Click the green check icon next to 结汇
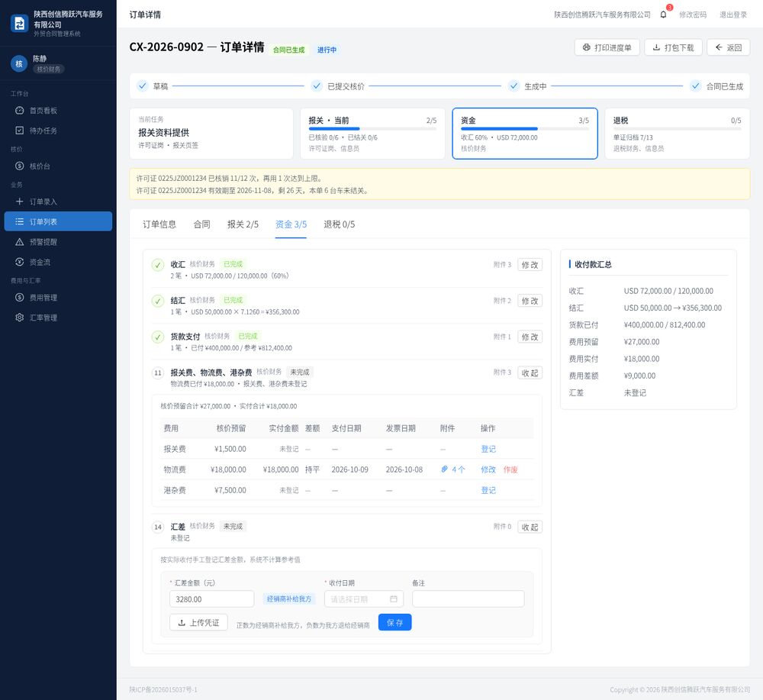 coord(158,301)
